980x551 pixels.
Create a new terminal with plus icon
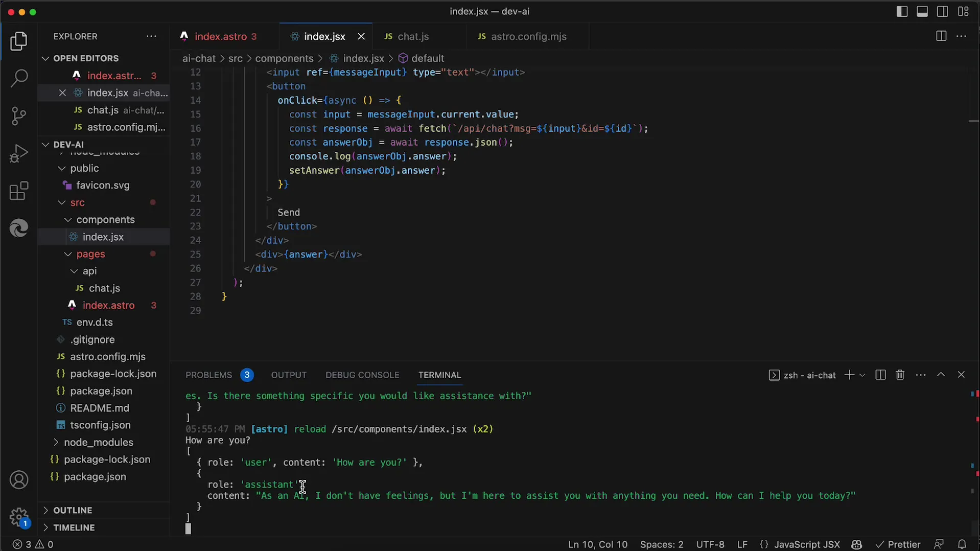tap(849, 375)
